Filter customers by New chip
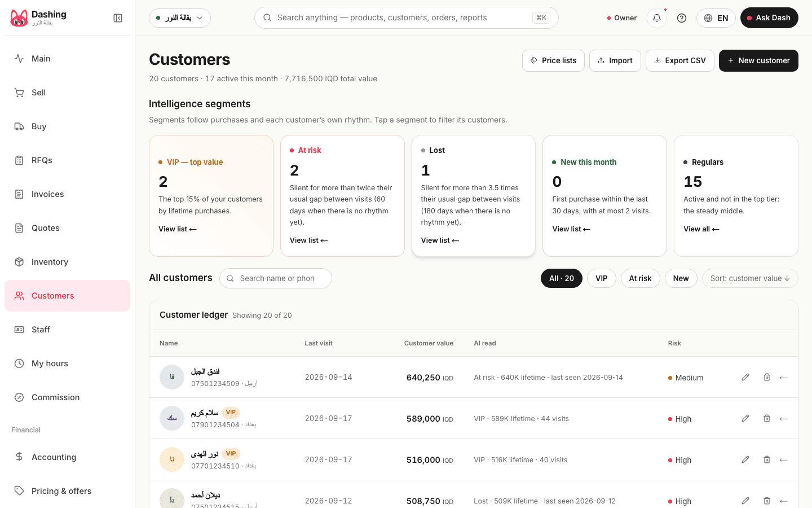Screen dimensions: 812x508 (x=681, y=278)
